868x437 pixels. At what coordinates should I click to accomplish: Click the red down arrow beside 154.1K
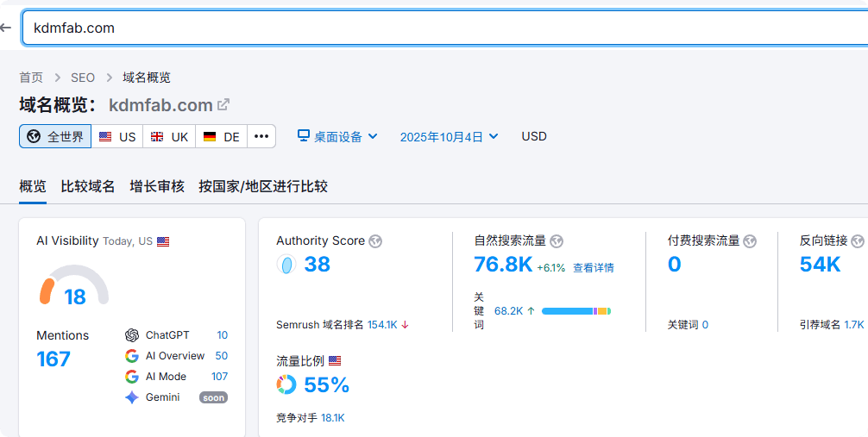tap(405, 325)
